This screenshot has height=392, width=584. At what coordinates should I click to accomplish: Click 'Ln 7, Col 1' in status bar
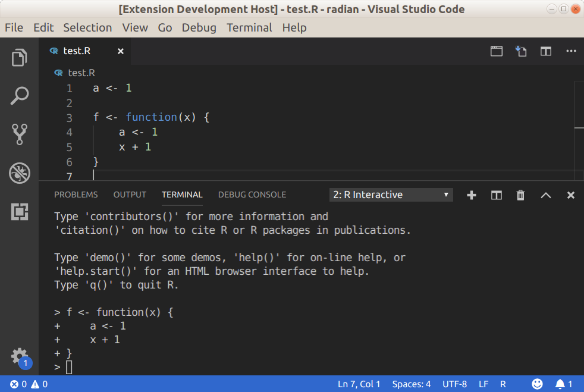(x=359, y=384)
